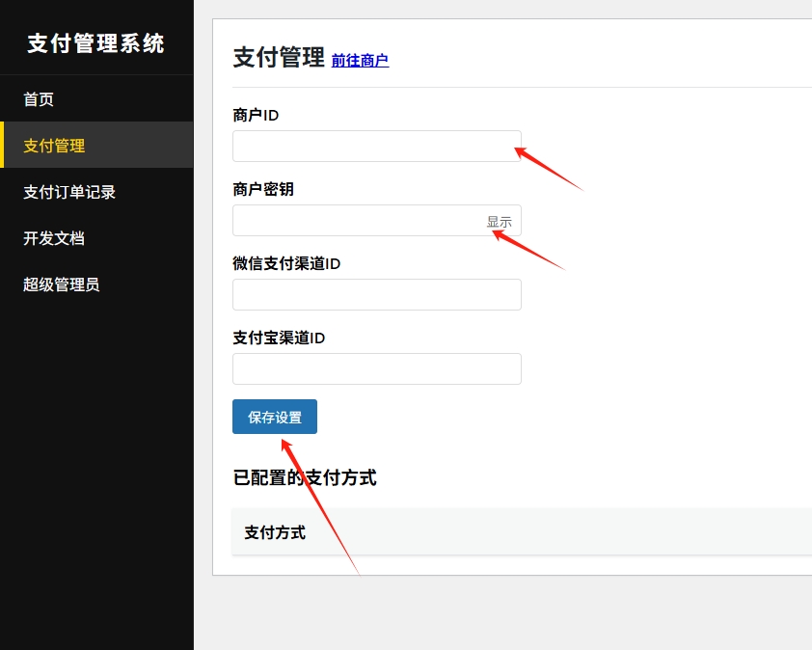812x650 pixels.
Task: Toggle 显示 to reveal the merchant key
Action: pyautogui.click(x=500, y=222)
